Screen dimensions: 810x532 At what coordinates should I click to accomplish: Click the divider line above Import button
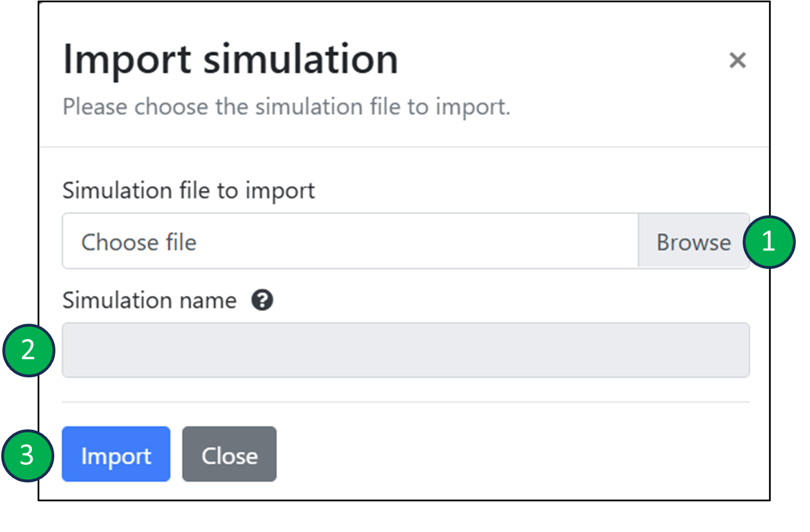[405, 402]
